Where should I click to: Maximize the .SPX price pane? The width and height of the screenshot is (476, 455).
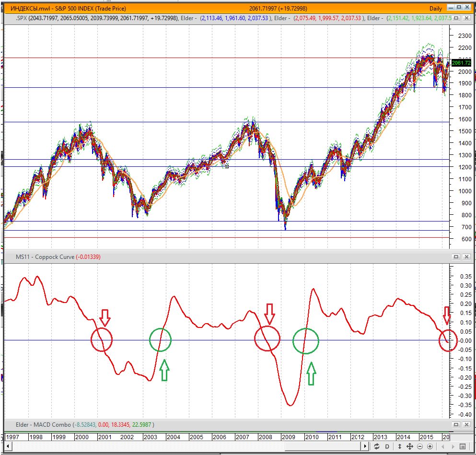point(456,18)
